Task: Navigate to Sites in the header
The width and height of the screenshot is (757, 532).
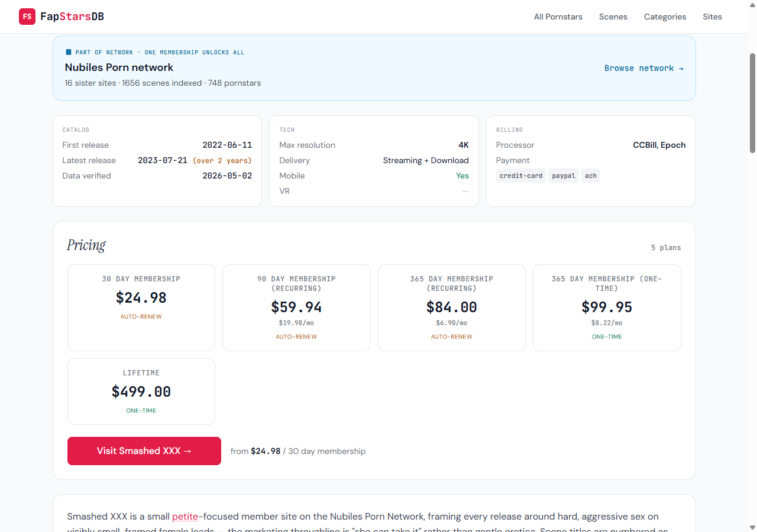Action: (x=712, y=17)
